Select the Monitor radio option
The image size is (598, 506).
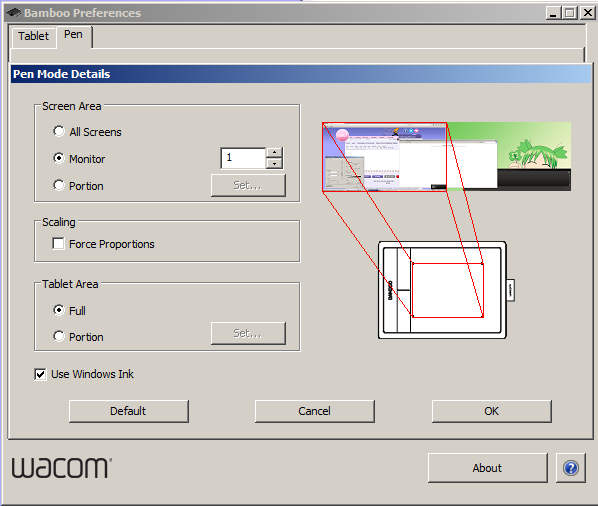pyautogui.click(x=59, y=158)
